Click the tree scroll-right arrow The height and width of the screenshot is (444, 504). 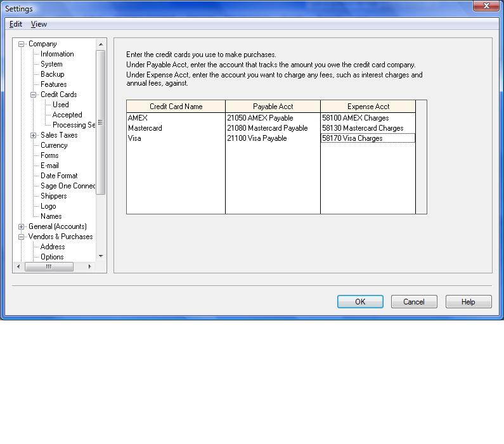point(89,266)
